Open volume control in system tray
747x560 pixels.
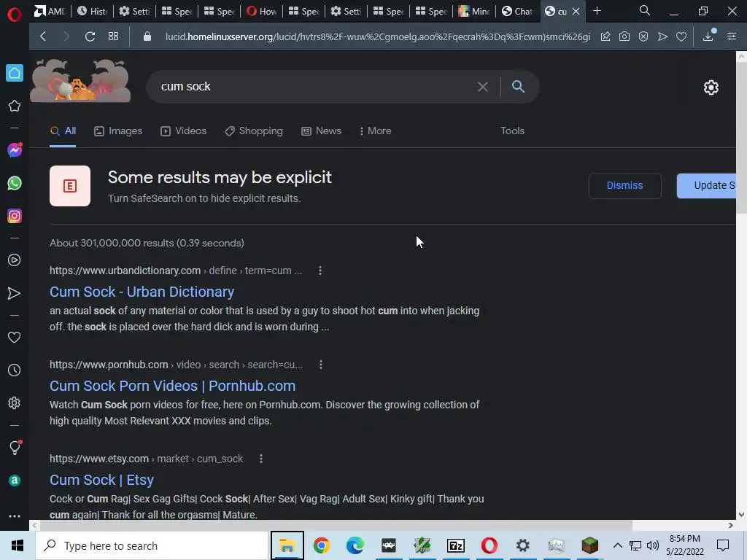point(653,545)
